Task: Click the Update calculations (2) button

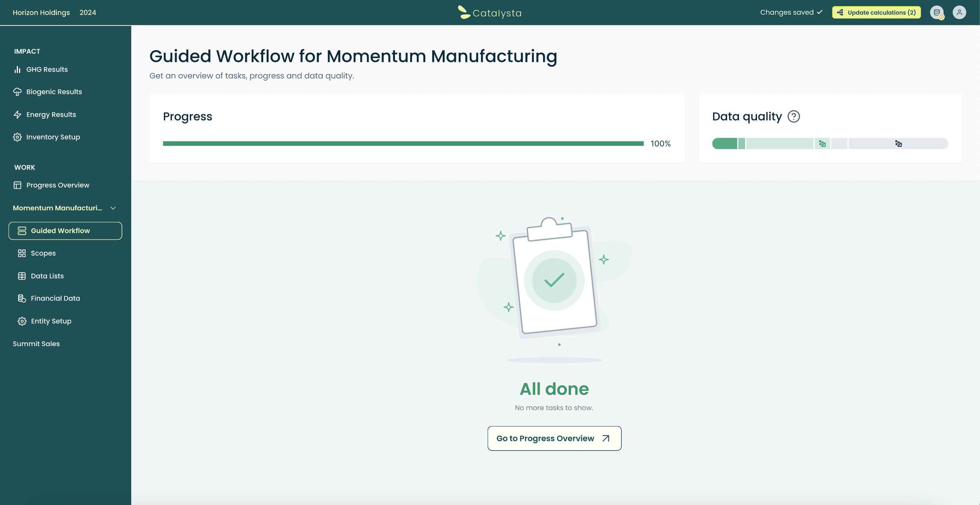Action: [876, 13]
